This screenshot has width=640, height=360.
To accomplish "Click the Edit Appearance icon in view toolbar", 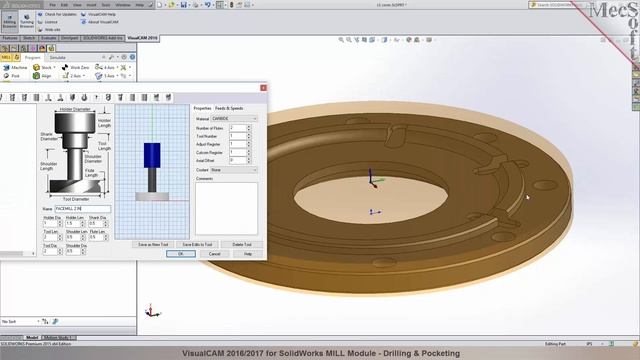I will click(409, 40).
